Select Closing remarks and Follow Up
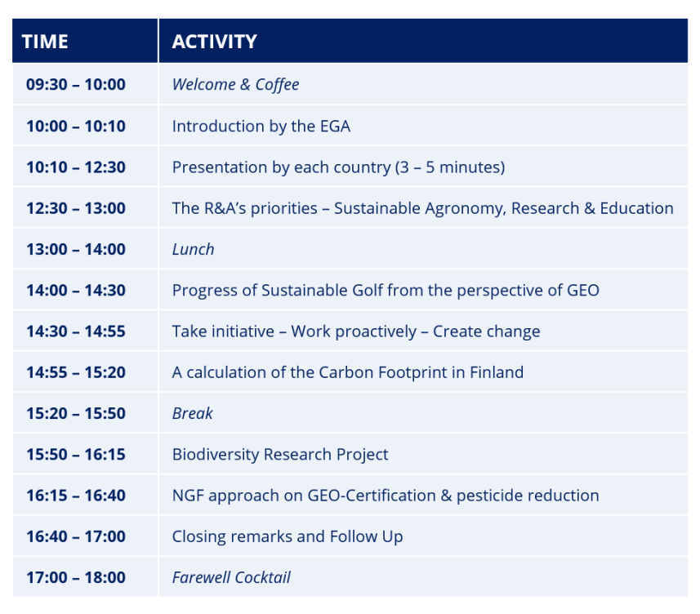This screenshot has height=614, width=700. 288,536
